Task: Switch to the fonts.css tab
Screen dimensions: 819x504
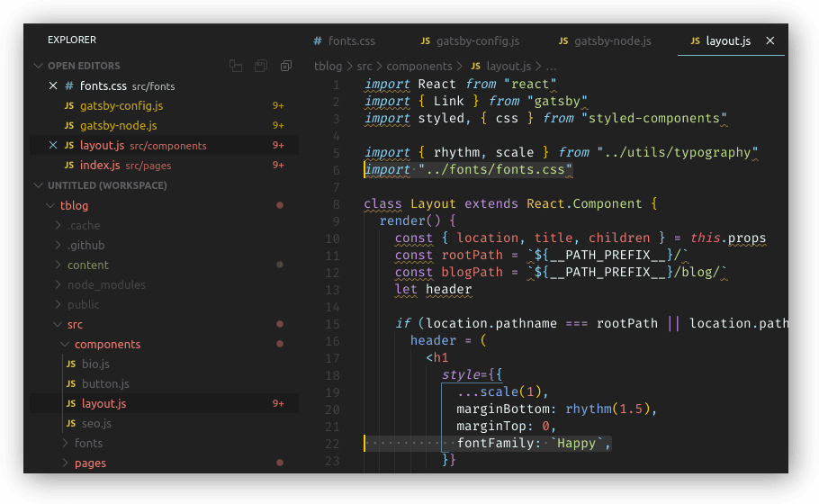Action: tap(344, 41)
